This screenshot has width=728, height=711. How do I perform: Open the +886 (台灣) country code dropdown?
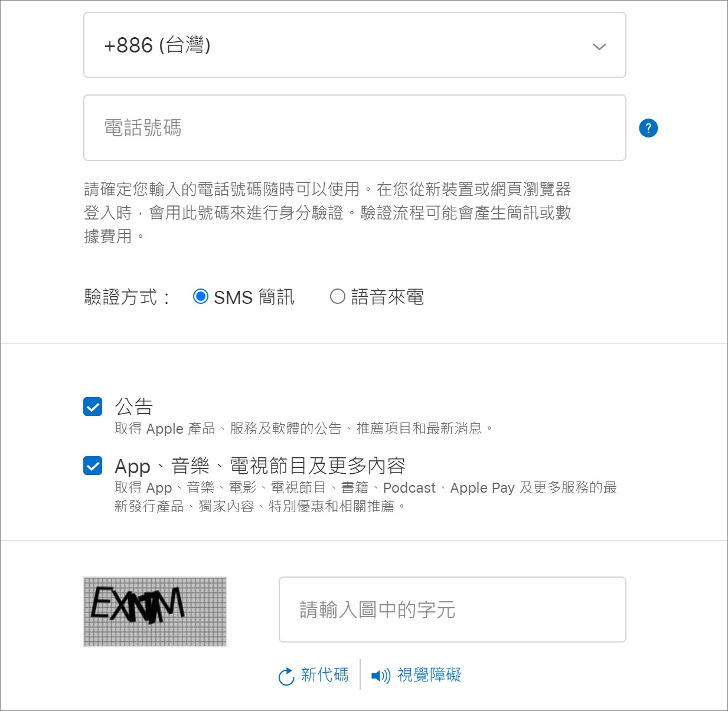(354, 45)
